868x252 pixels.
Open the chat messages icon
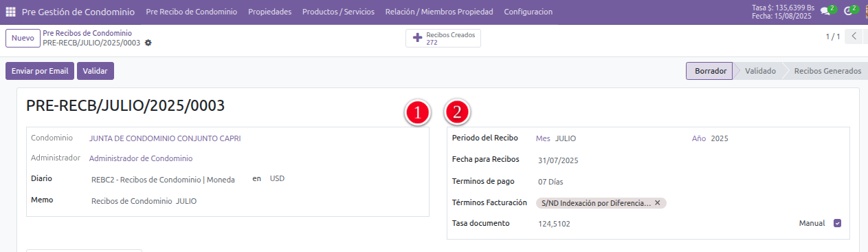(x=825, y=12)
